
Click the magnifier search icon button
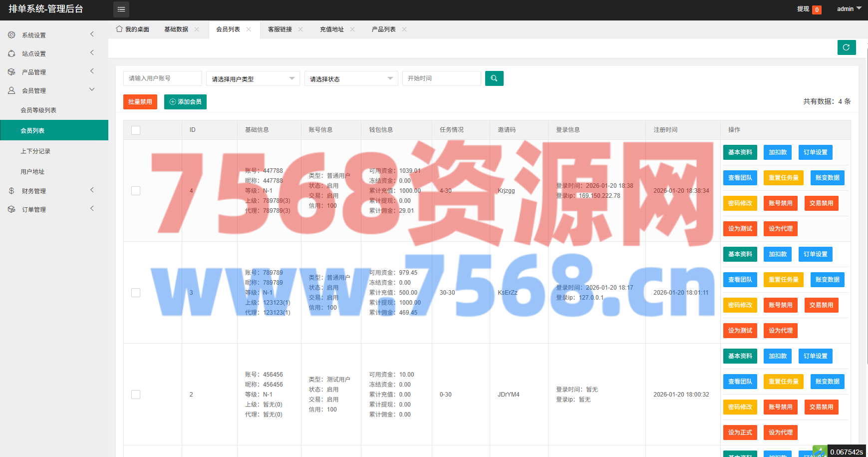494,78
